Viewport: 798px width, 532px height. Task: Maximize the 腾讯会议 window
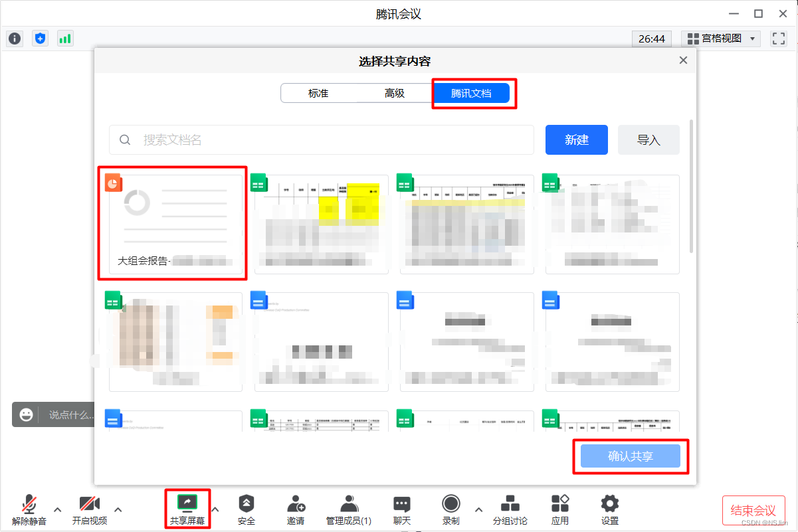coord(758,13)
